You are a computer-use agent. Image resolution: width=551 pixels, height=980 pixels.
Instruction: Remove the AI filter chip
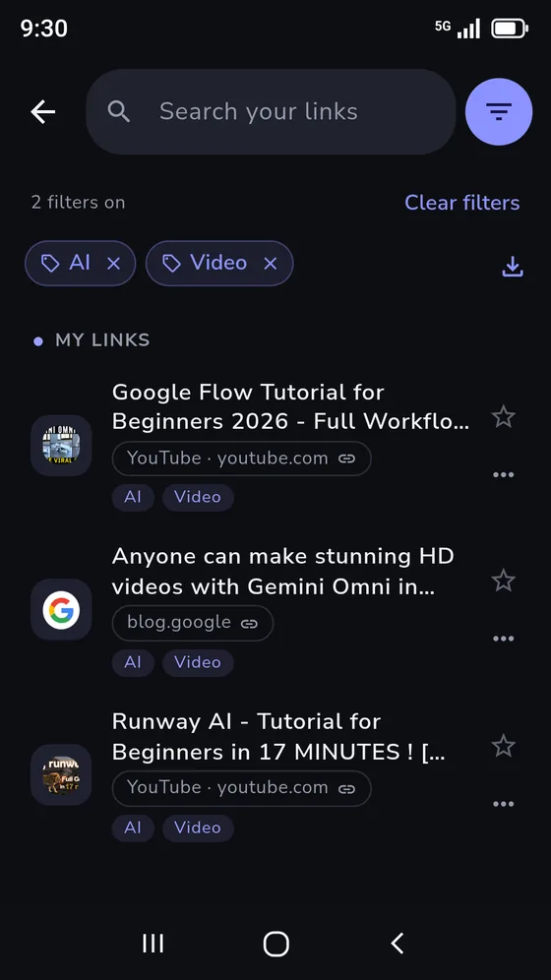tap(114, 264)
